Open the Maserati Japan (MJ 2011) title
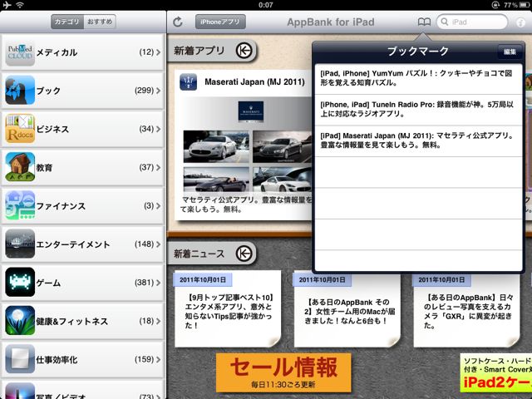 point(254,81)
